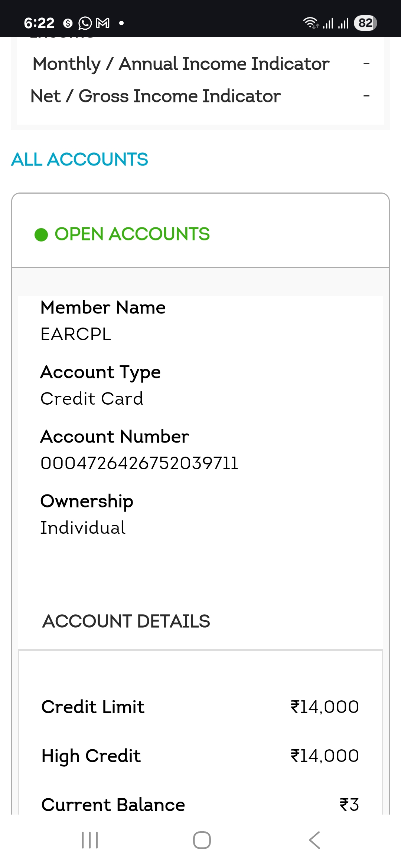Tap the coin notification icon in status bar
This screenshot has width=401, height=868.
coord(68,23)
